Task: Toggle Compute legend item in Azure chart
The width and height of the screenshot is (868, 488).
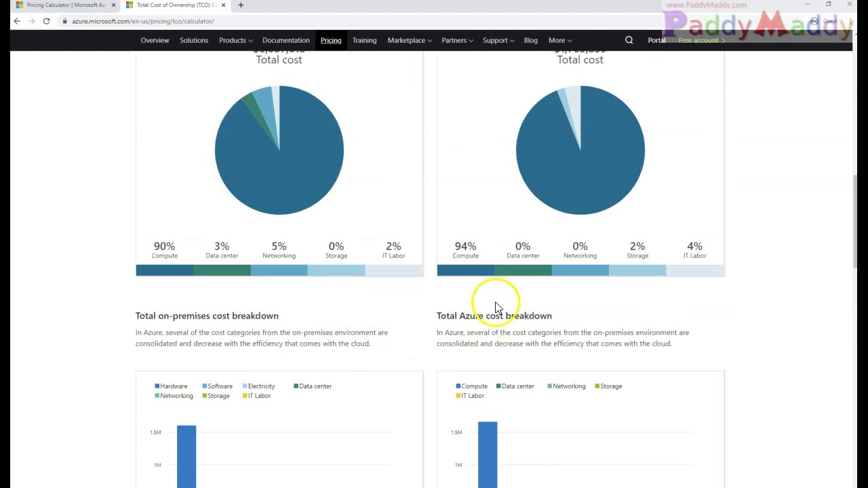Action: tap(471, 386)
